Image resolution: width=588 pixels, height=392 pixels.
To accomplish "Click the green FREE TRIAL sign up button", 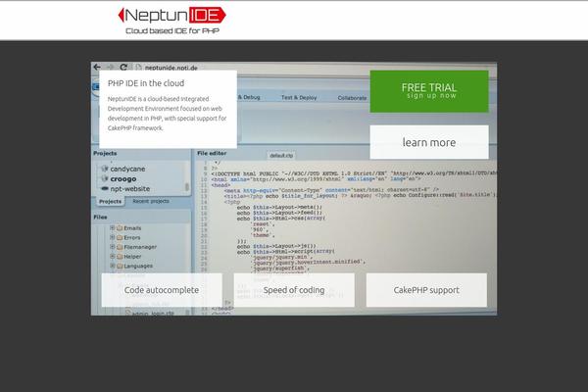I will click(x=429, y=91).
